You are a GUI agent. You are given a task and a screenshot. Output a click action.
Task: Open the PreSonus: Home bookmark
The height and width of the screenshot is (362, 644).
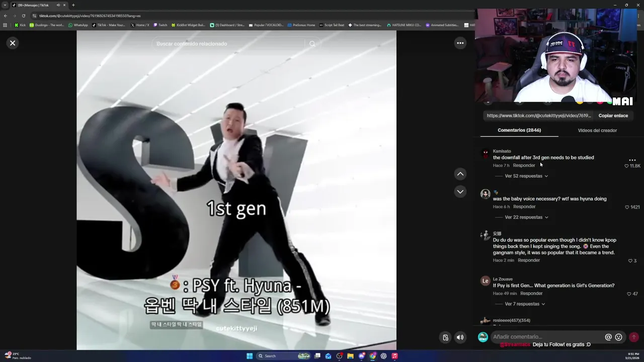tap(301, 25)
